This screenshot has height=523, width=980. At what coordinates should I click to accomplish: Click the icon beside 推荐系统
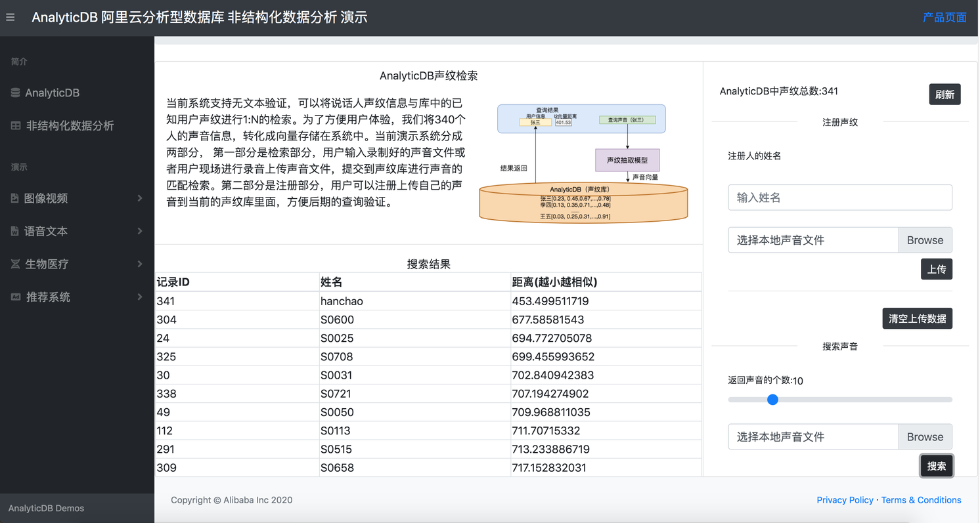pos(16,297)
